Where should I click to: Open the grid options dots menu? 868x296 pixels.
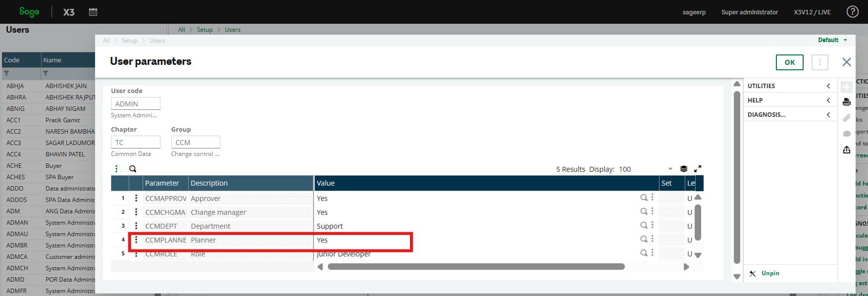pos(117,169)
